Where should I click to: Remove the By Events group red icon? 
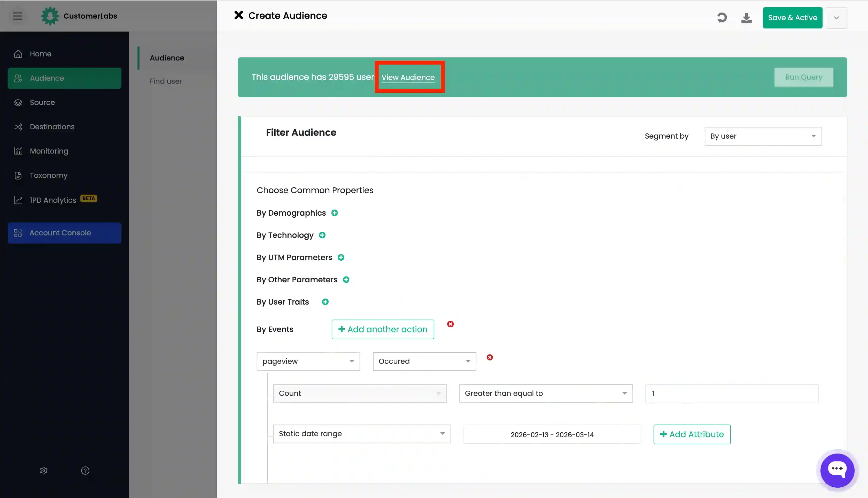tap(450, 324)
